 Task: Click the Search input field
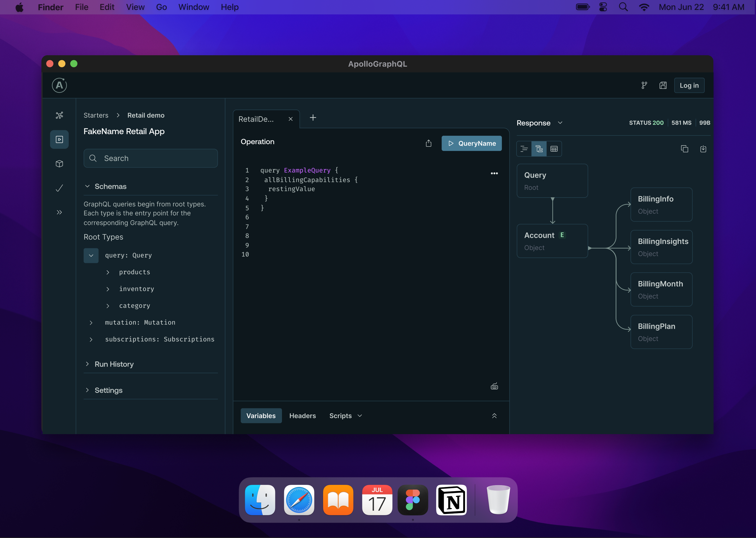(151, 158)
